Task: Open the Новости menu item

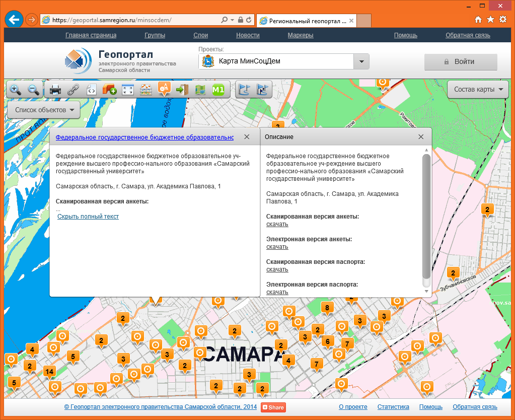Action: [248, 35]
